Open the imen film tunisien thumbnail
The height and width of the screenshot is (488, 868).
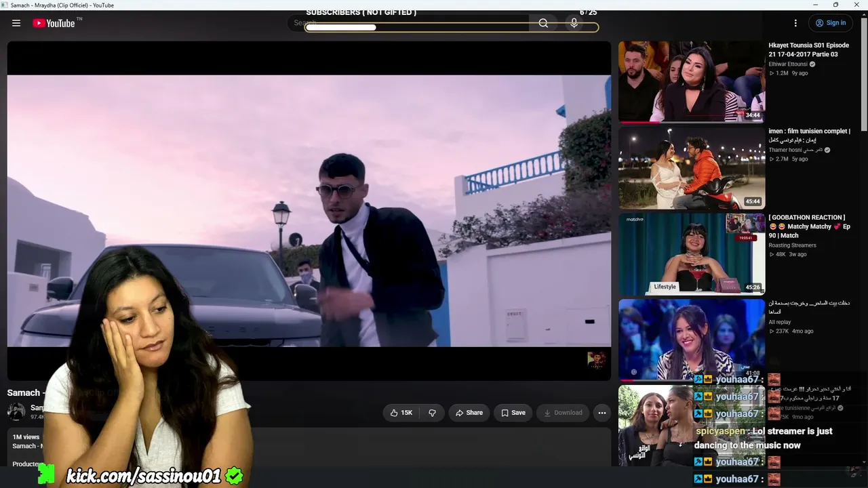[x=692, y=168]
